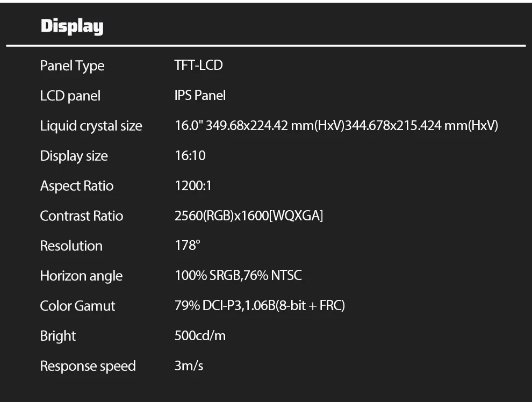Click the Contrast Ratio label
532x402 pixels.
coord(82,216)
